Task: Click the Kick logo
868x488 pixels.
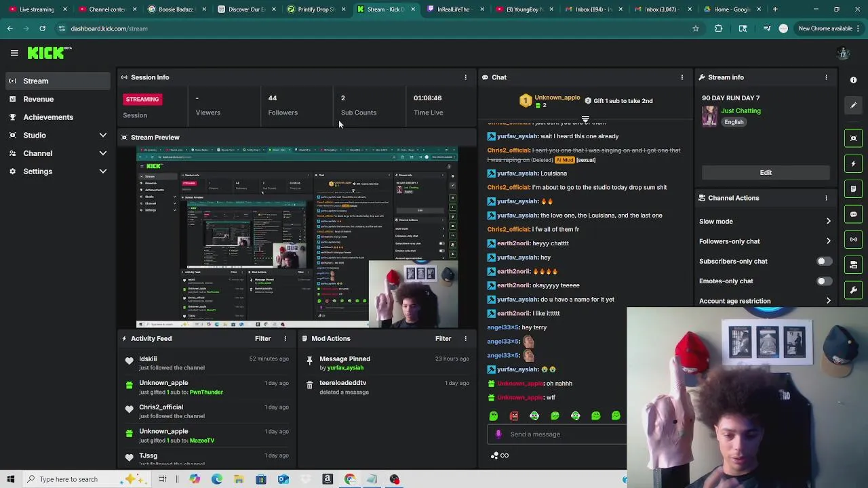Action: [x=49, y=53]
